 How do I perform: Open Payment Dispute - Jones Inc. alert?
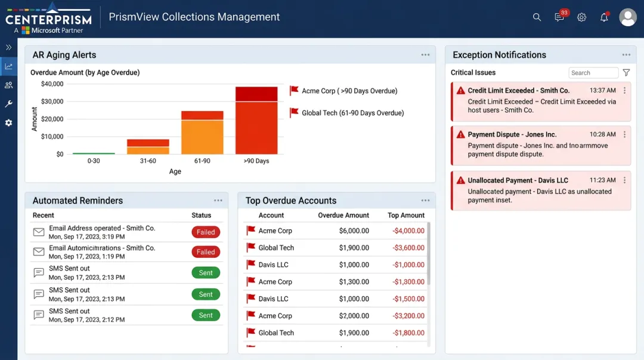pos(541,146)
